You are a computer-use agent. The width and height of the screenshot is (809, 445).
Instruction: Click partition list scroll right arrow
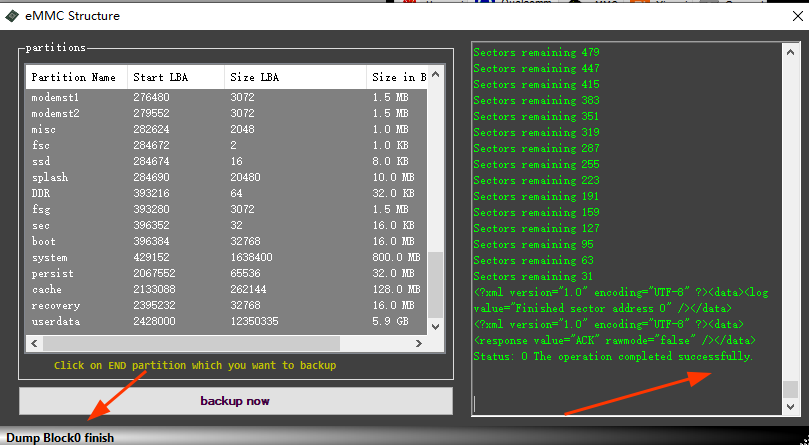point(419,343)
